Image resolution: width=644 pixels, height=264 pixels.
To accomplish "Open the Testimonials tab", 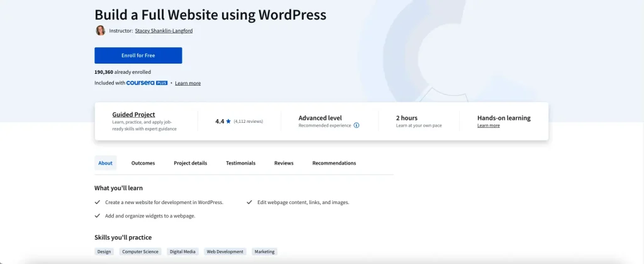I will (241, 163).
